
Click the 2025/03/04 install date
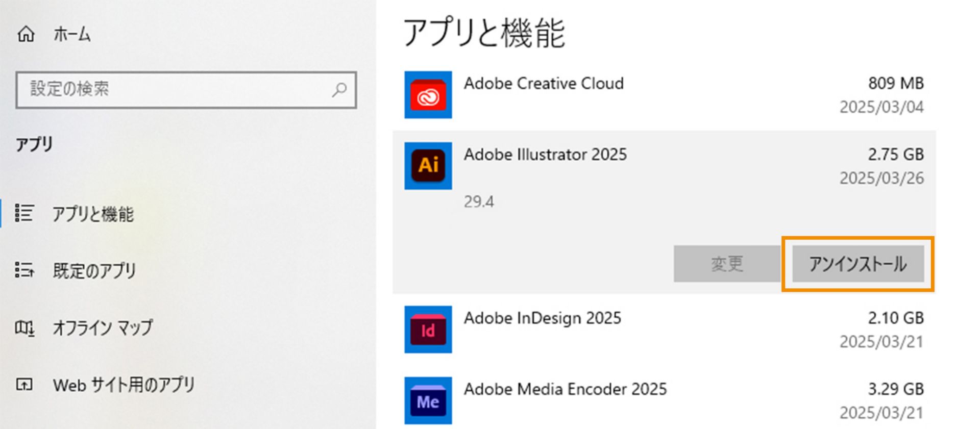pos(881,107)
